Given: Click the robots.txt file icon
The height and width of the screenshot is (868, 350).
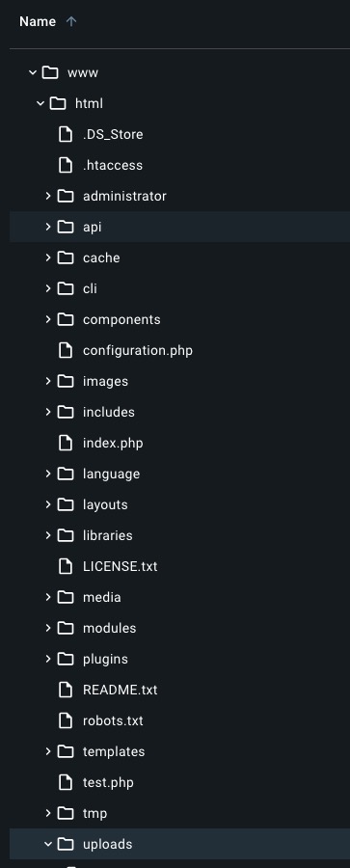Looking at the screenshot, I should [x=66, y=720].
